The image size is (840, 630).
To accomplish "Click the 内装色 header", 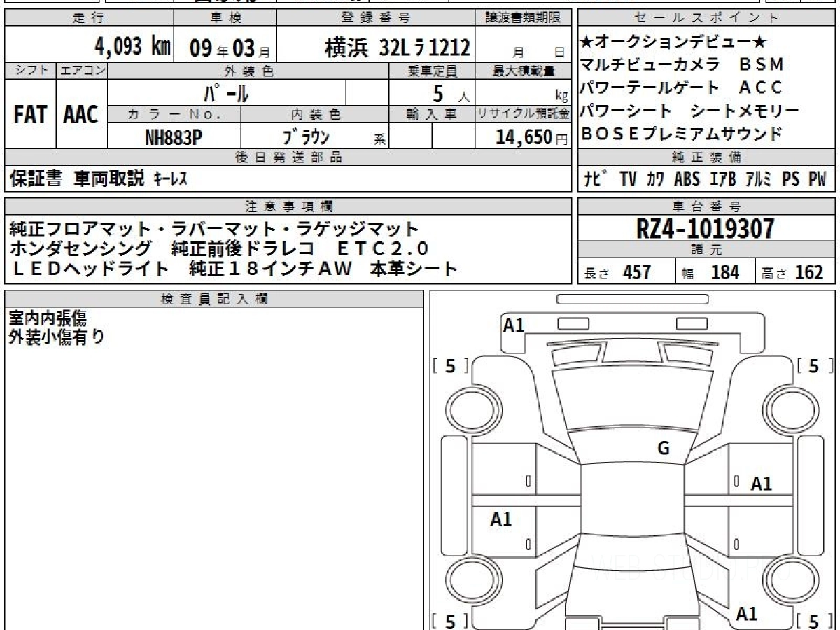I will (315, 113).
